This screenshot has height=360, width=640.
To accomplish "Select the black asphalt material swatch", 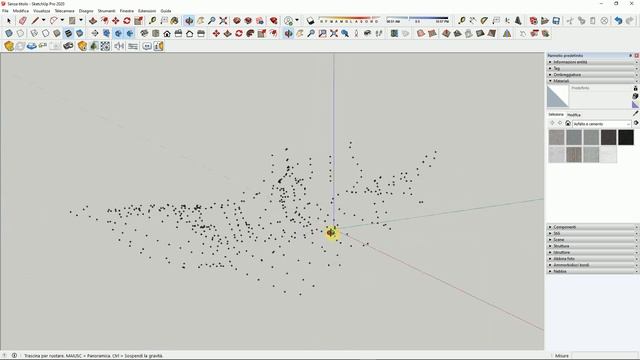I will click(x=626, y=138).
